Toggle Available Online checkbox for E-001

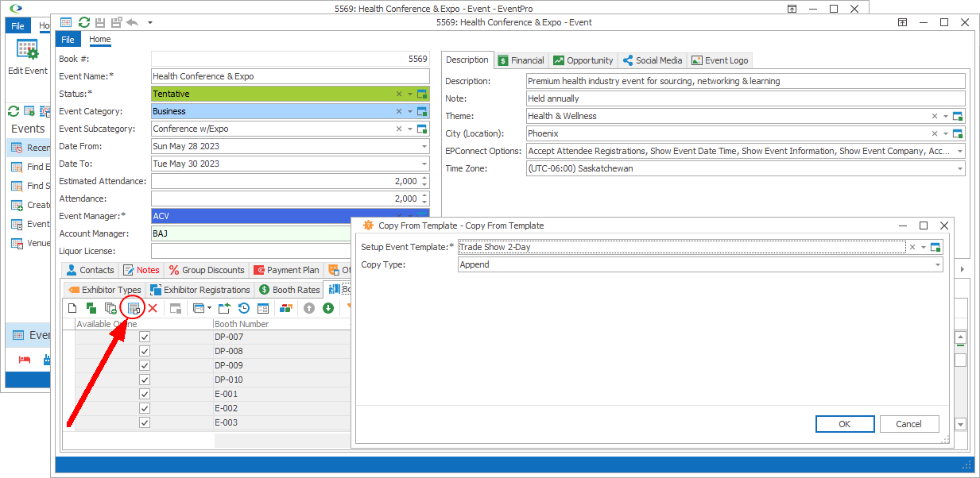click(145, 394)
